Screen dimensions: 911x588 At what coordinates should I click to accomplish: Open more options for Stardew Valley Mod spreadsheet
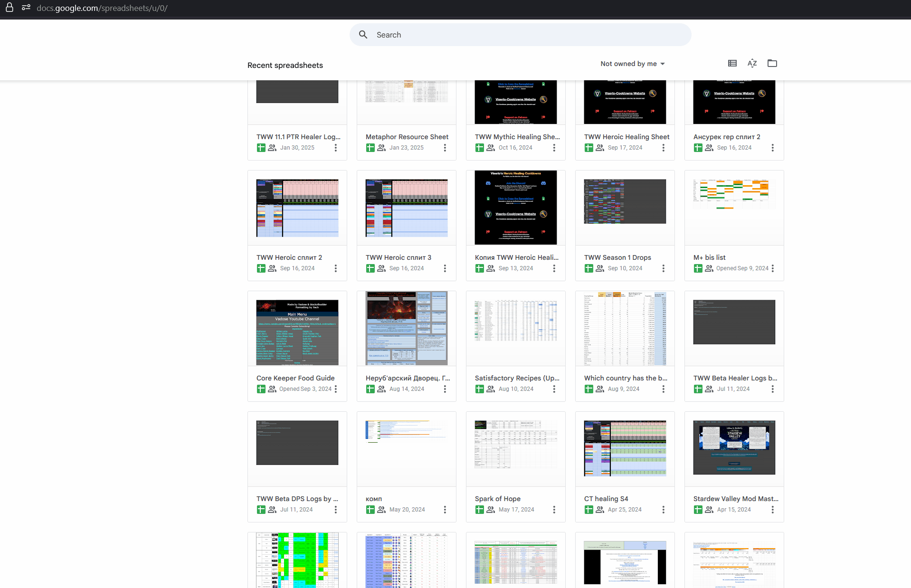[x=772, y=510]
